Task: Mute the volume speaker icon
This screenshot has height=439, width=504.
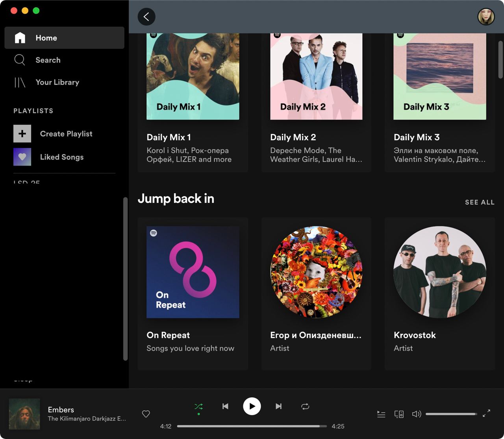Action: pos(417,414)
